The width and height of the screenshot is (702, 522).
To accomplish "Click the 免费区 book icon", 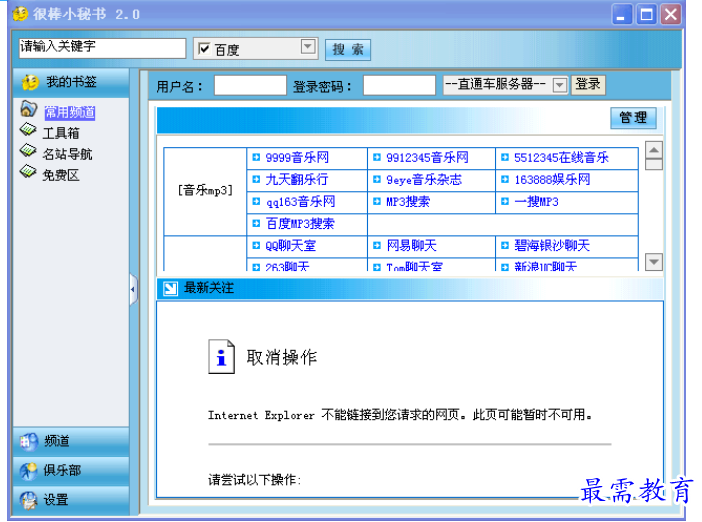I will coord(28,172).
